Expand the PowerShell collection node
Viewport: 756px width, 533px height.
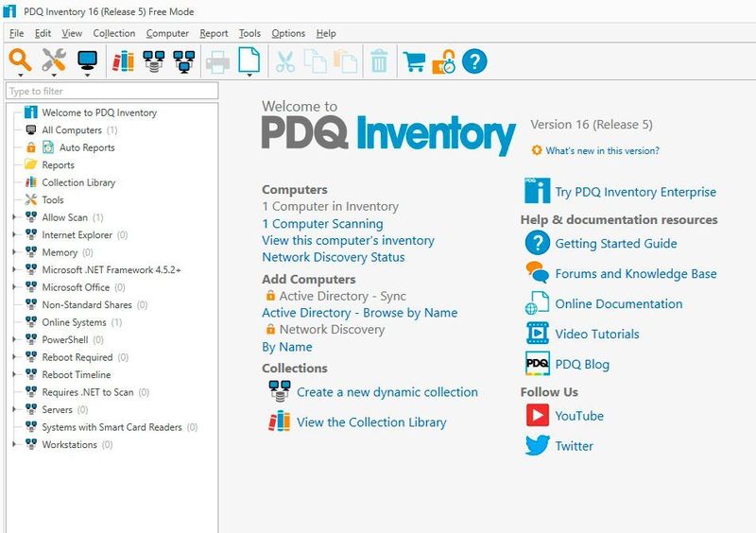(14, 339)
